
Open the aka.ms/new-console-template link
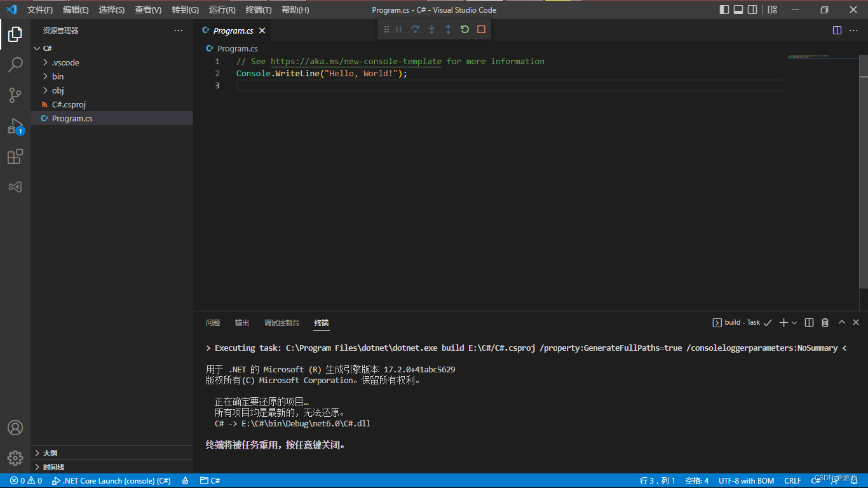tap(356, 61)
